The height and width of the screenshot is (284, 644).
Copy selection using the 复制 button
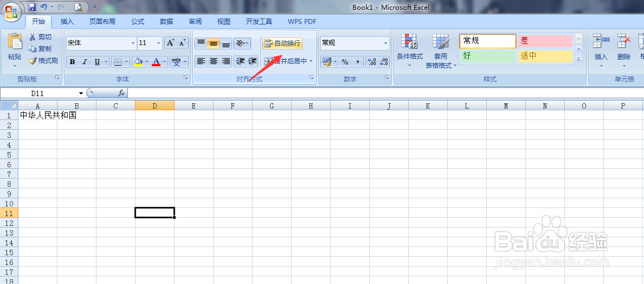pos(40,48)
